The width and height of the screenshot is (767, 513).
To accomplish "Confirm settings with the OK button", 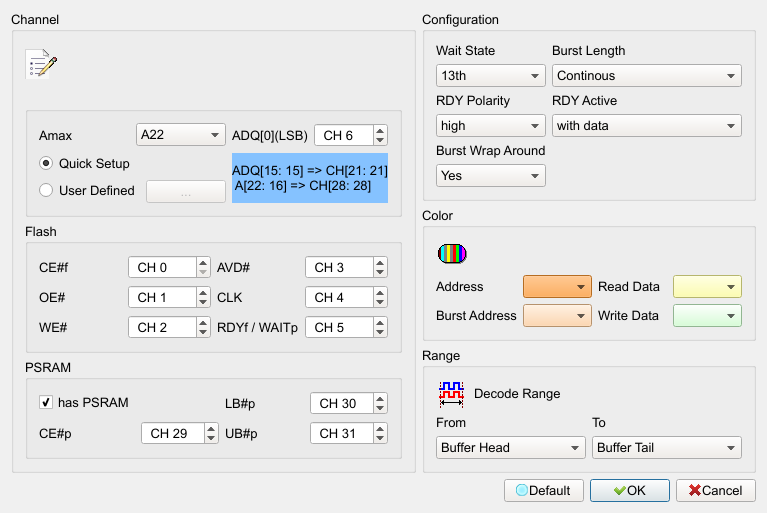I will [x=630, y=491].
